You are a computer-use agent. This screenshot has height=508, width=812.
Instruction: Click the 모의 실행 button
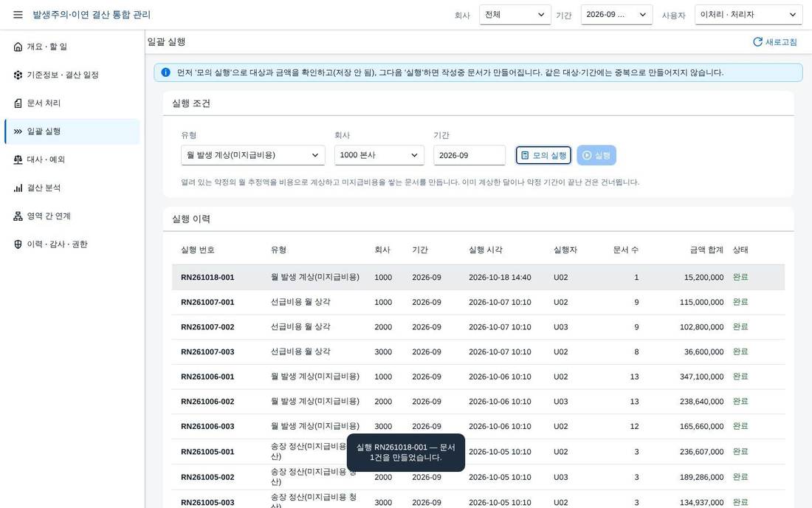543,155
